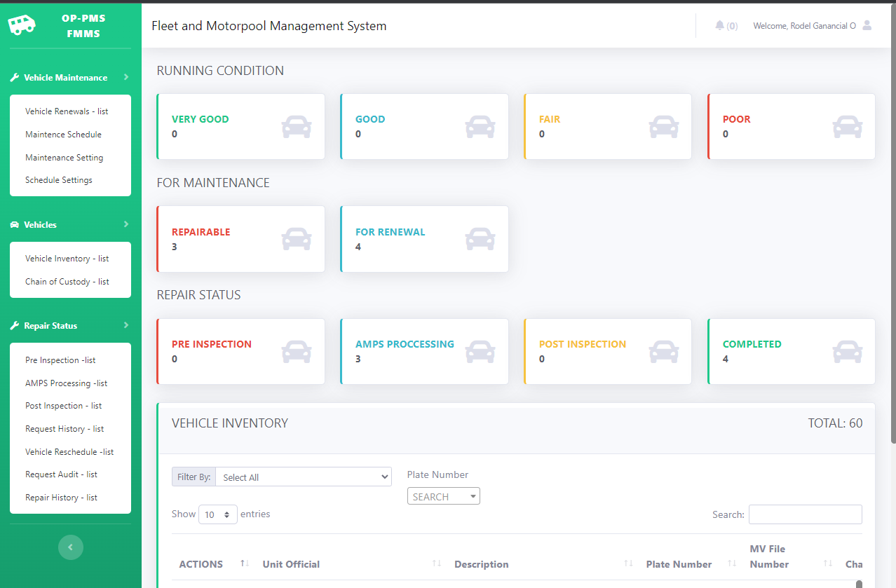Toggle sort order on Plate Number column

pos(732,564)
